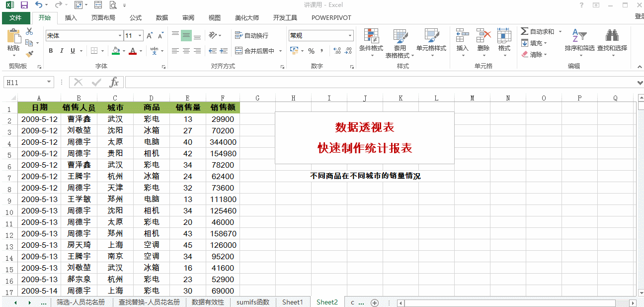Click the fill color paint bucket
Screen dimensions: 644x307
[x=115, y=51]
